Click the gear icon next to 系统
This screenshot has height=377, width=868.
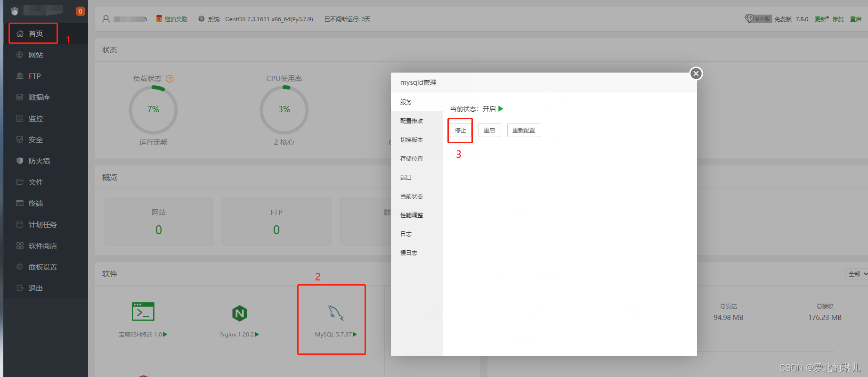(x=202, y=19)
